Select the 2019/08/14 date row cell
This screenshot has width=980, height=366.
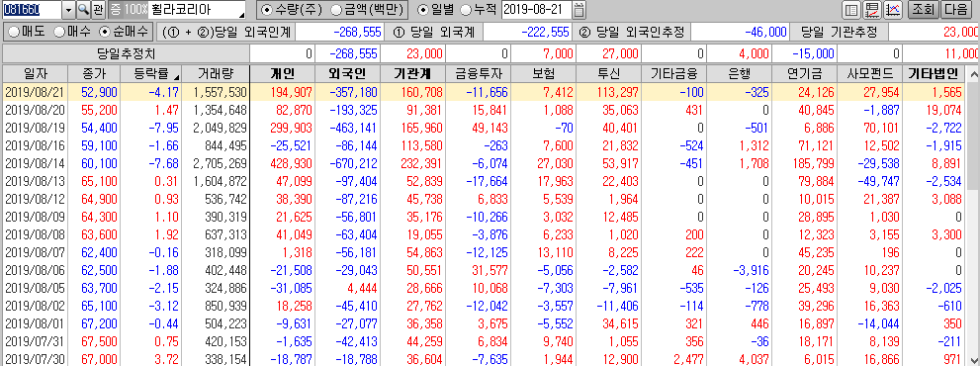(x=35, y=163)
